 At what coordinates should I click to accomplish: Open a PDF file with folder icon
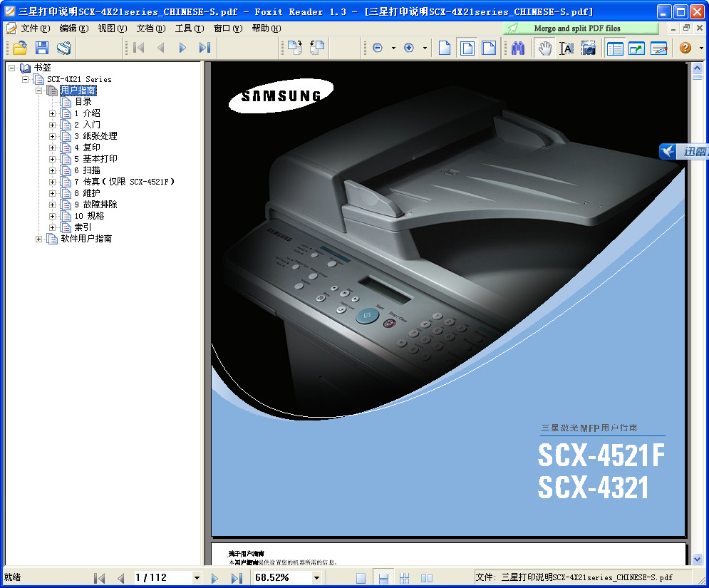19,48
